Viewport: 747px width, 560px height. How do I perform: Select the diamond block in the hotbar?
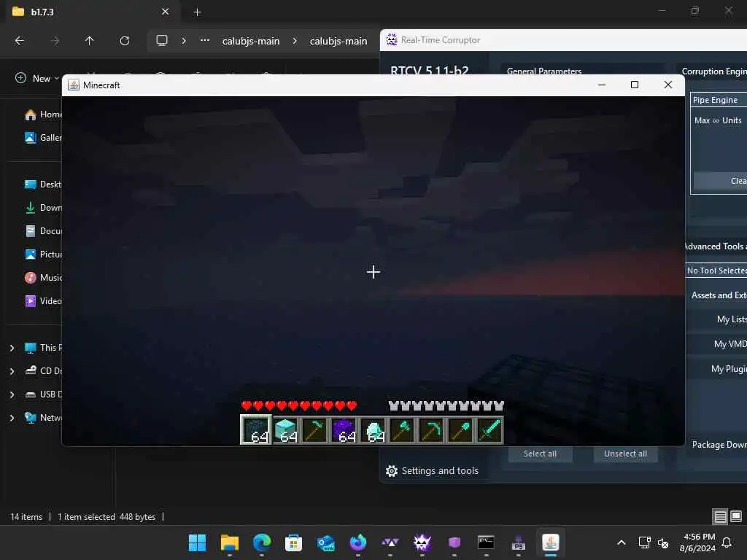tap(286, 429)
